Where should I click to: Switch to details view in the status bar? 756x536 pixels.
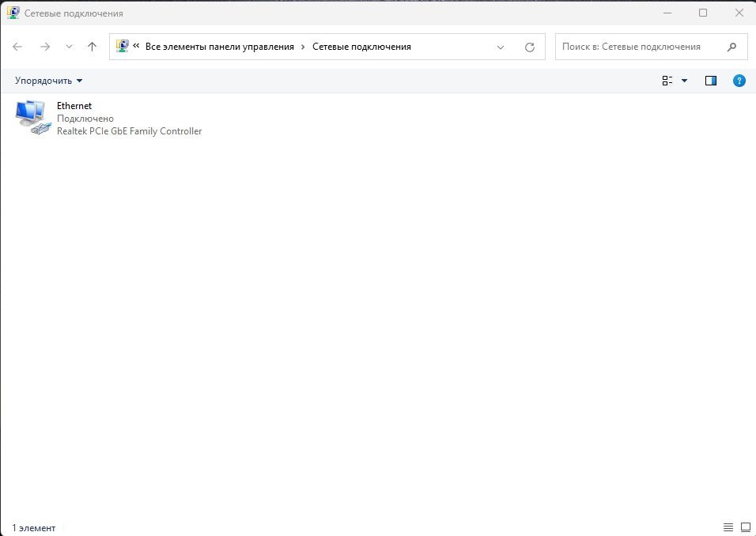click(x=728, y=527)
